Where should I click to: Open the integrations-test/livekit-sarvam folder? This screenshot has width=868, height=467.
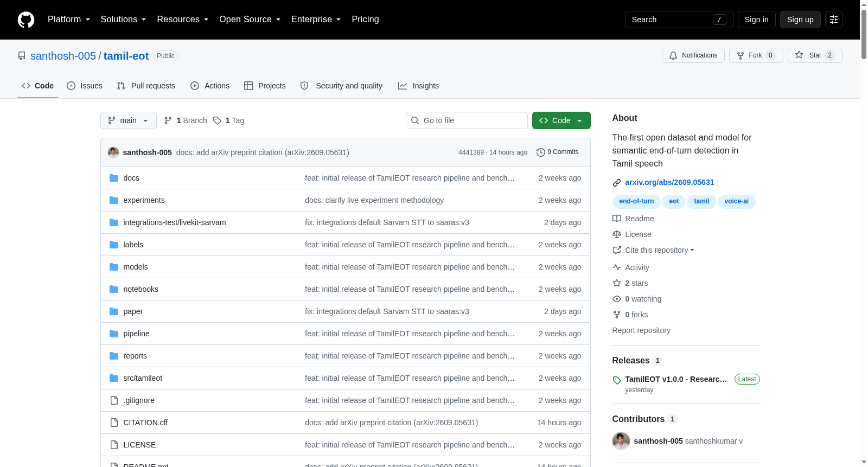[x=175, y=222]
